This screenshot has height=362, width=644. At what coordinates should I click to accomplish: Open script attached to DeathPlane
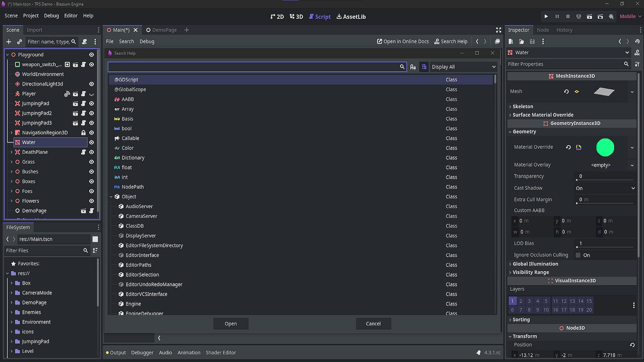coord(84,152)
